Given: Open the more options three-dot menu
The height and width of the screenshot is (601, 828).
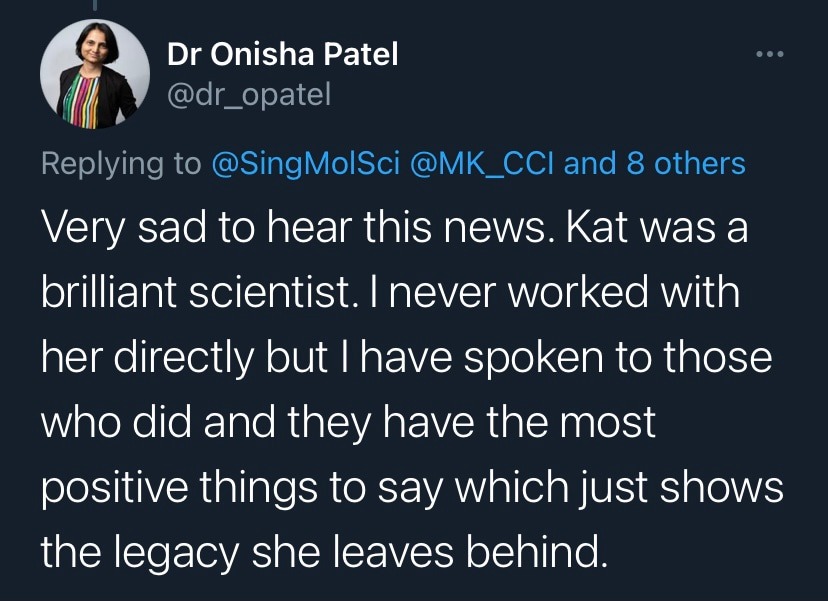Looking at the screenshot, I should click(770, 53).
